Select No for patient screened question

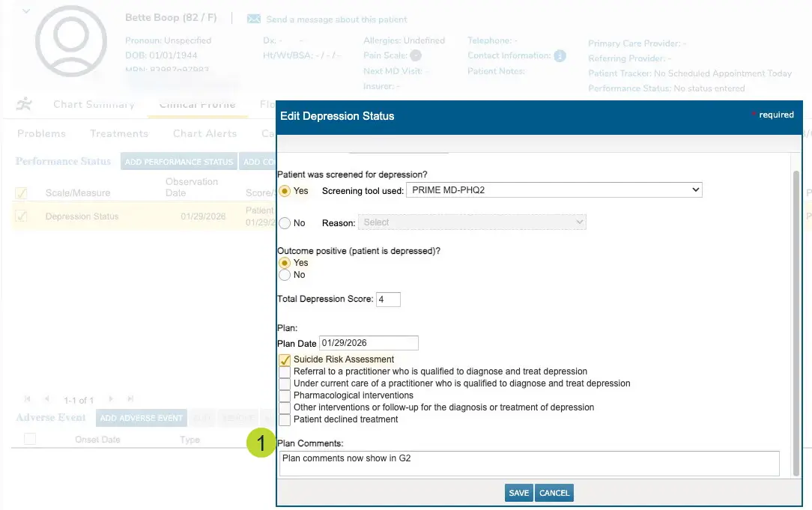click(x=285, y=222)
